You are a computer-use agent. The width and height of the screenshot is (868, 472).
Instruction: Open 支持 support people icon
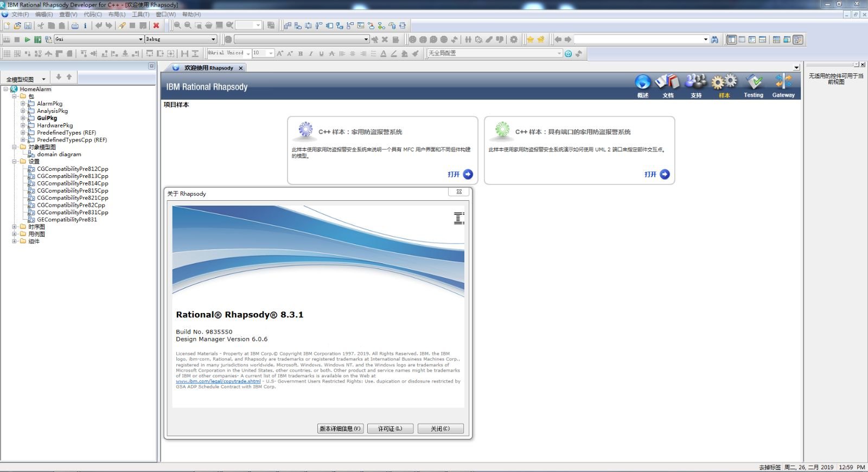click(696, 86)
